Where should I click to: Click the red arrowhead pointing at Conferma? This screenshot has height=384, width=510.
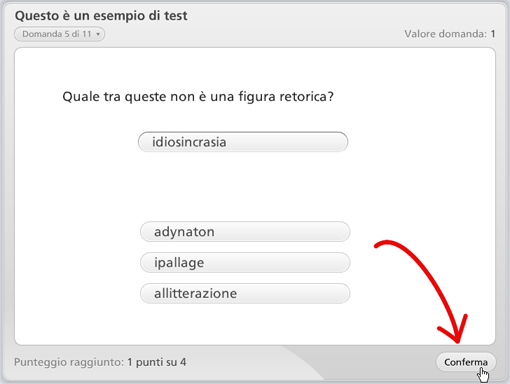pyautogui.click(x=455, y=330)
